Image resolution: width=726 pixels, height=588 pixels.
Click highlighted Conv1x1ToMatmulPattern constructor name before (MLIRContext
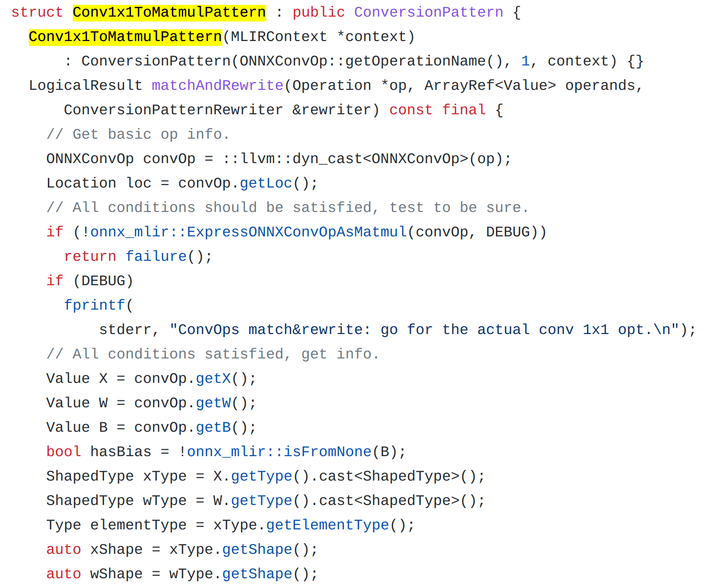point(126,37)
